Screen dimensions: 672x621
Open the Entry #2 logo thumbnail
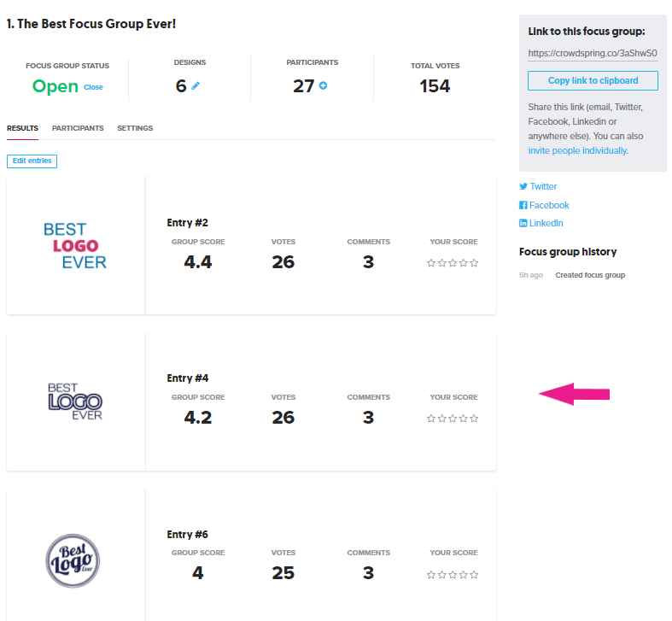75,245
